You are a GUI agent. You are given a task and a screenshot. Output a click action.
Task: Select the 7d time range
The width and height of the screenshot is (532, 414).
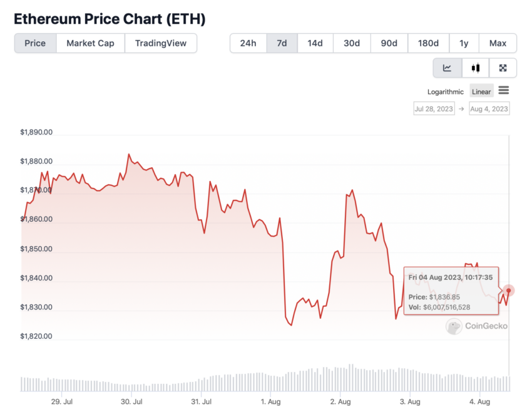(282, 43)
